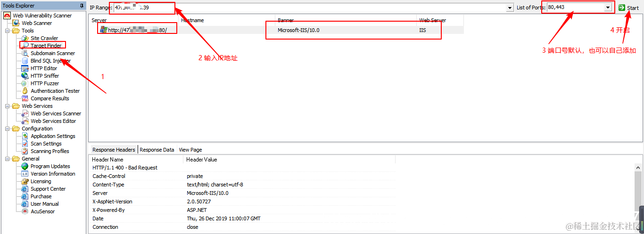Collapse the Web Services folder node

7,106
